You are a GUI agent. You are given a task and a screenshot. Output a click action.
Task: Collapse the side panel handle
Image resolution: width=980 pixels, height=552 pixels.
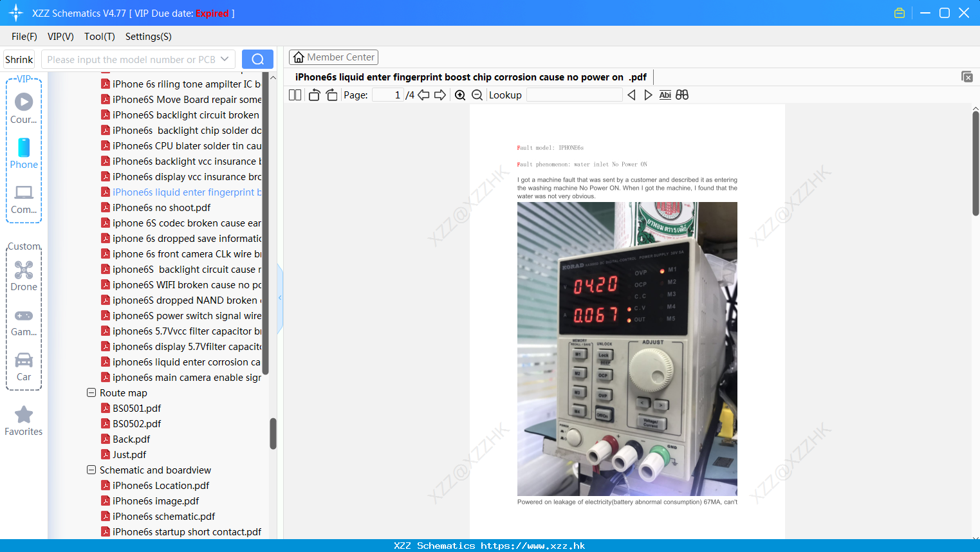point(280,298)
